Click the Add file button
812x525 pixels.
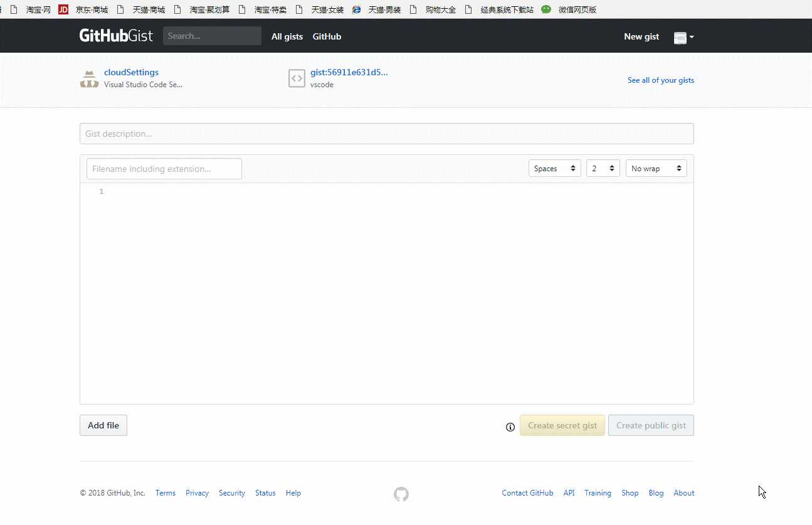pos(103,425)
